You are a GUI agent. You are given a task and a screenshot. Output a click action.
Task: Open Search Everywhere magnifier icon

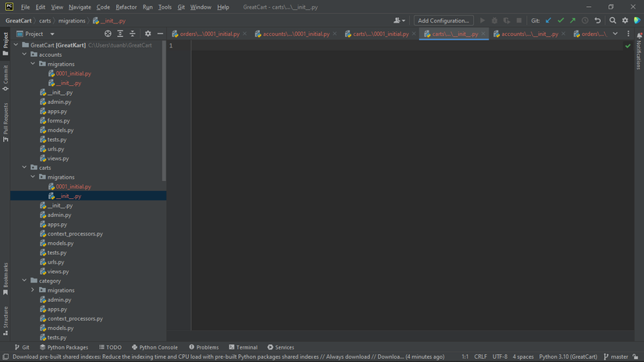click(613, 21)
